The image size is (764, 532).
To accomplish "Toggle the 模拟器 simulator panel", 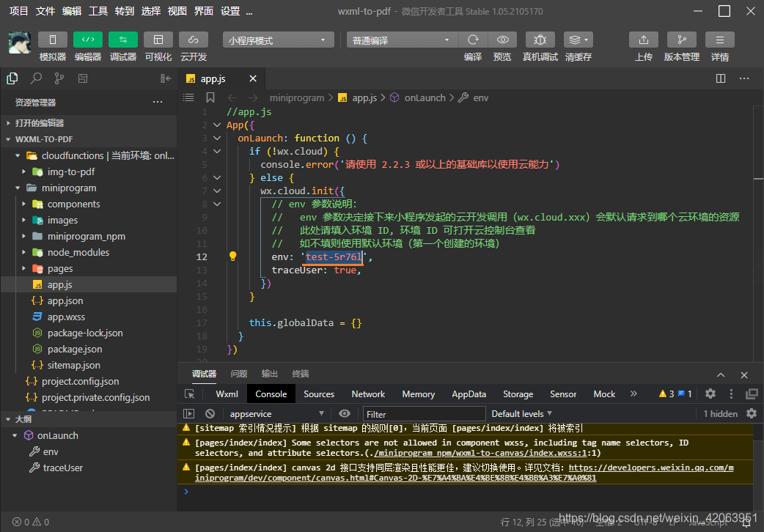I will click(x=53, y=40).
